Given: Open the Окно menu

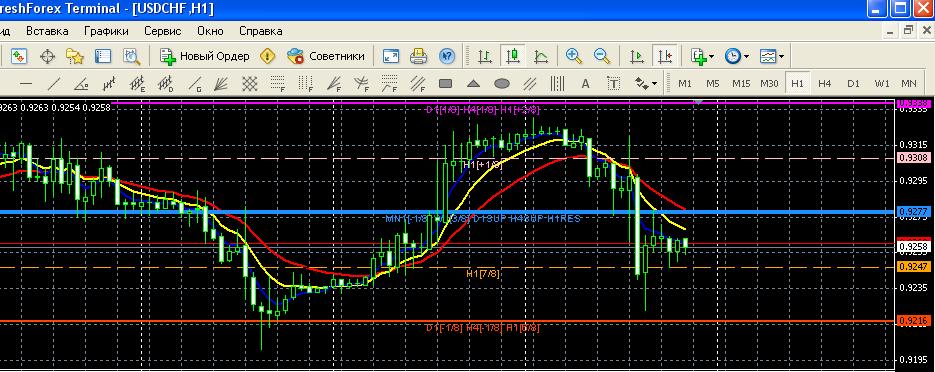Looking at the screenshot, I should [x=210, y=31].
